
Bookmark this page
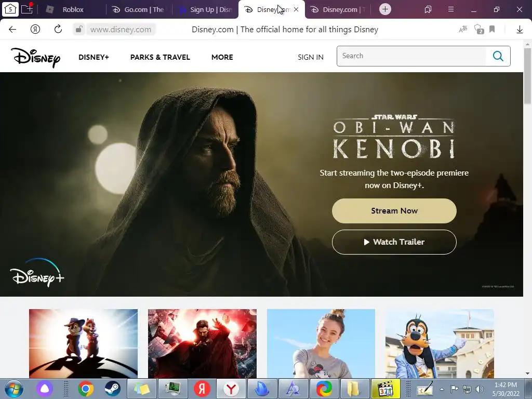pos(492,29)
